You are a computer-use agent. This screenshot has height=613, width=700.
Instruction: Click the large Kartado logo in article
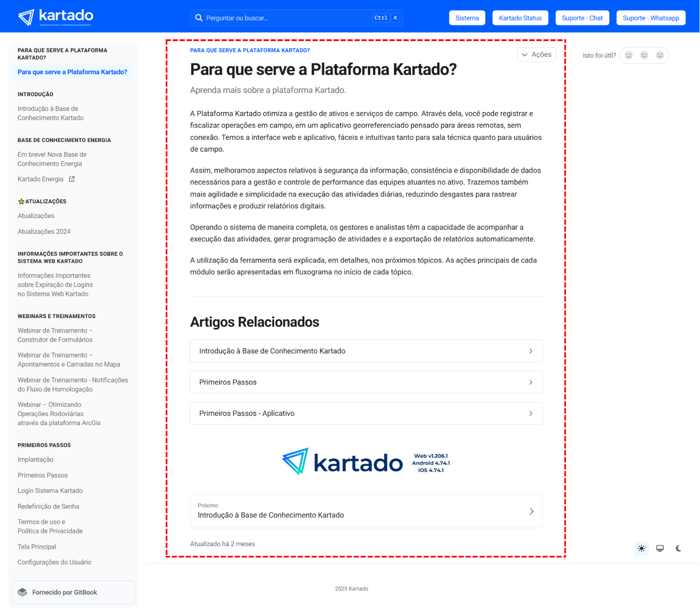342,462
